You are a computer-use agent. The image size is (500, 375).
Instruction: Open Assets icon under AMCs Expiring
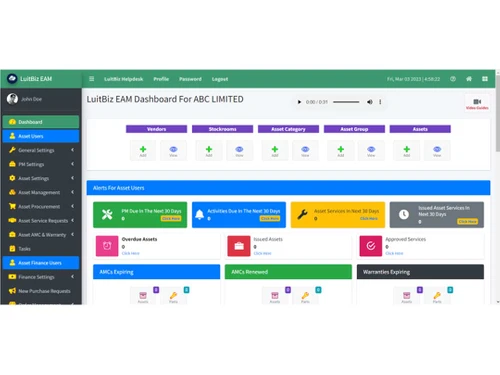click(143, 296)
